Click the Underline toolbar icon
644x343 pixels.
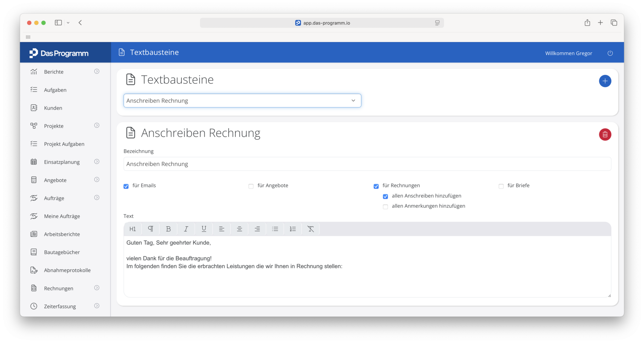(x=204, y=229)
